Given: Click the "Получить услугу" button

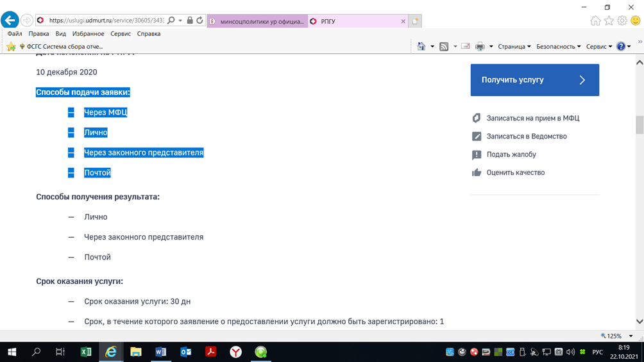Looking at the screenshot, I should (534, 80).
